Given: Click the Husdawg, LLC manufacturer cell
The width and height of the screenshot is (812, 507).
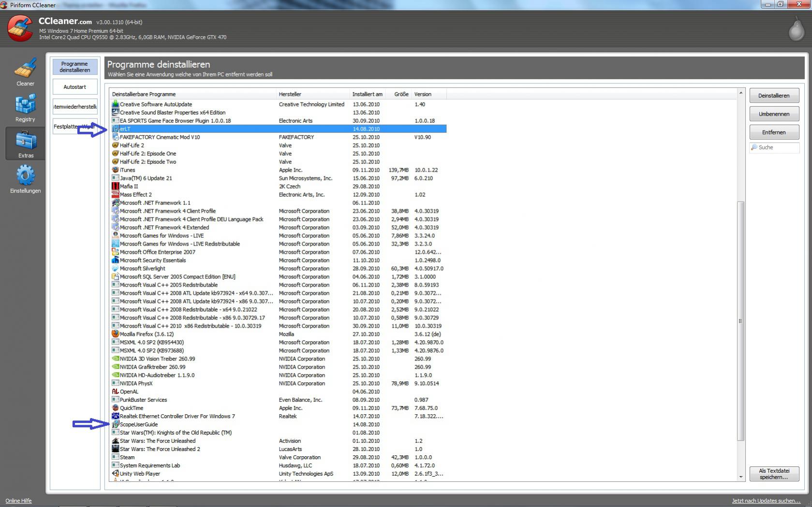Looking at the screenshot, I should click(x=295, y=465).
